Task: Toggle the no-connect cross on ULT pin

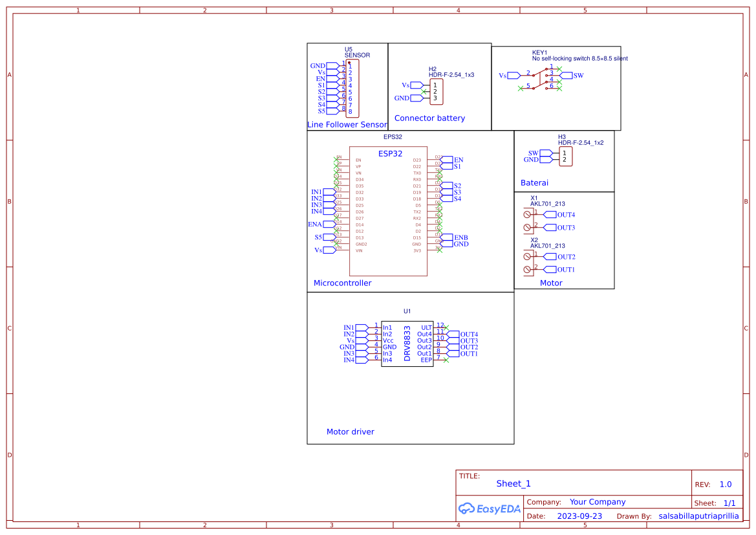Action: click(x=447, y=327)
